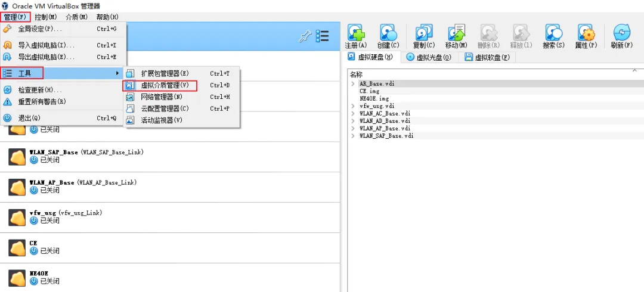Select the NE40E virtual machine name

coord(39,274)
